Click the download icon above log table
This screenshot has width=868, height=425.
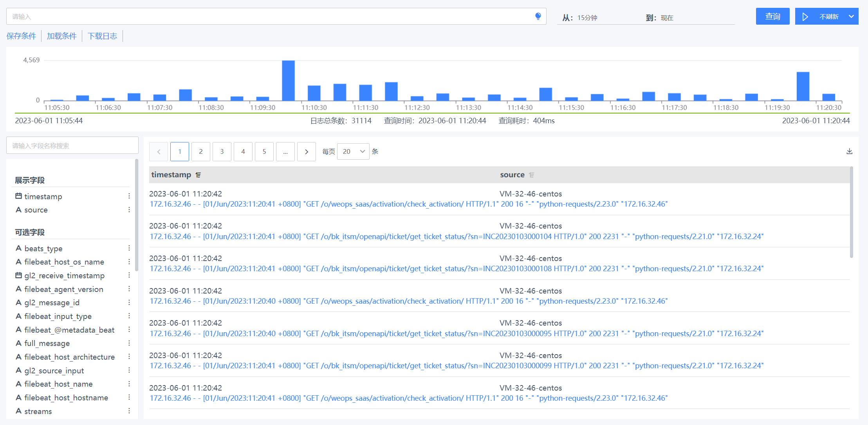[849, 151]
